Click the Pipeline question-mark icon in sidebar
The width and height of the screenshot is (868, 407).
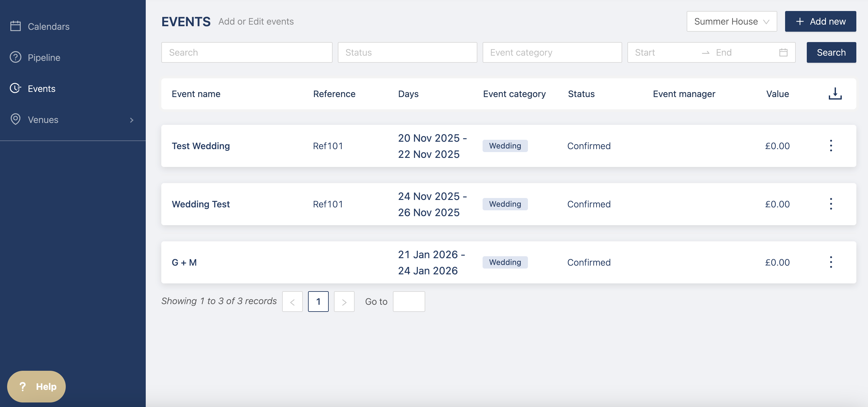coord(16,57)
